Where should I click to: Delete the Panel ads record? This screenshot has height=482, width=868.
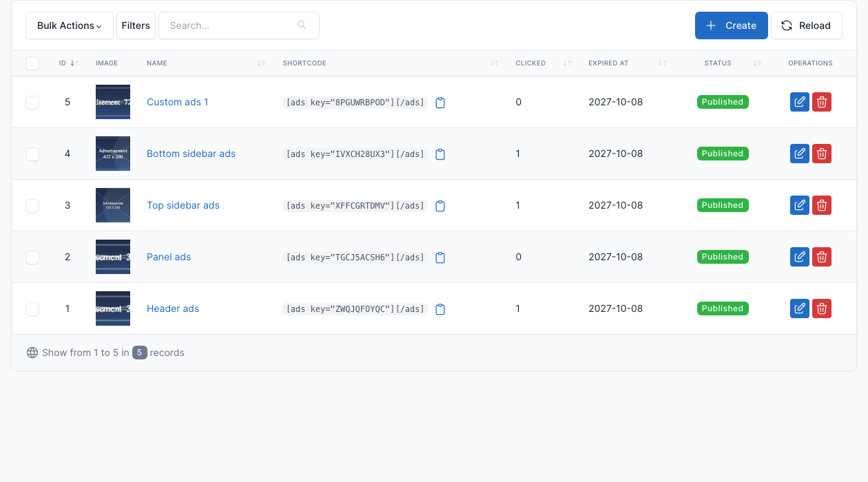pos(822,257)
